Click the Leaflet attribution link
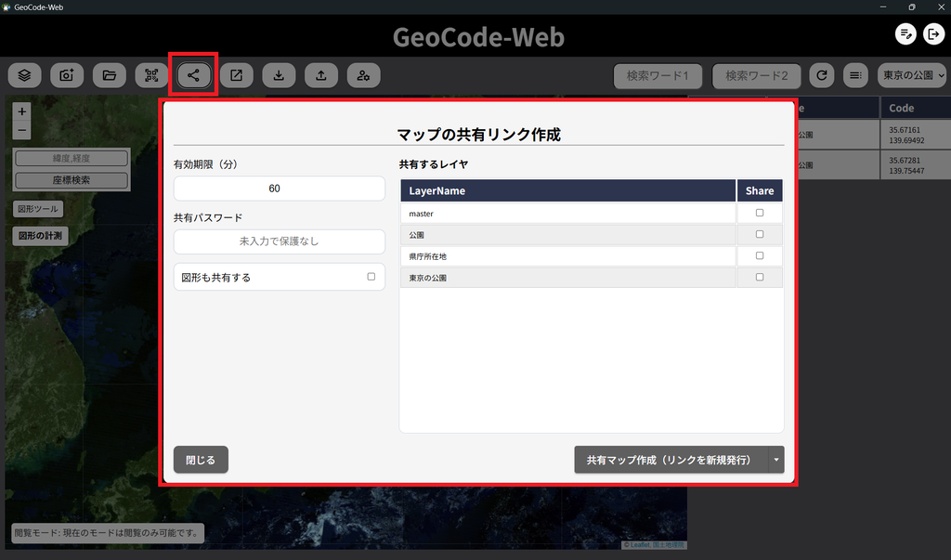The height and width of the screenshot is (560, 951). pos(640,545)
